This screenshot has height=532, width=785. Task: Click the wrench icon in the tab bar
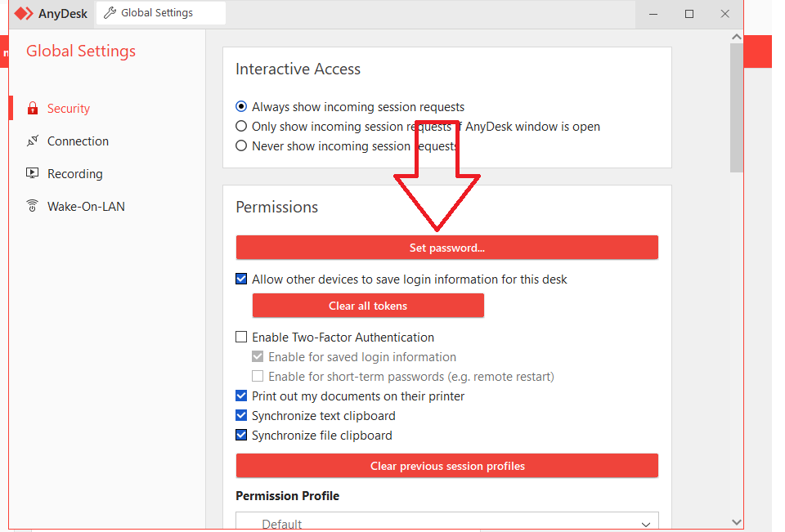[x=109, y=12]
